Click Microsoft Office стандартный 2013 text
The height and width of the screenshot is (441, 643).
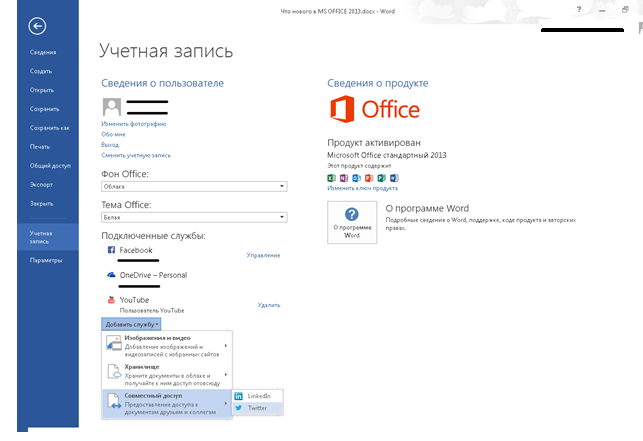[x=387, y=155]
